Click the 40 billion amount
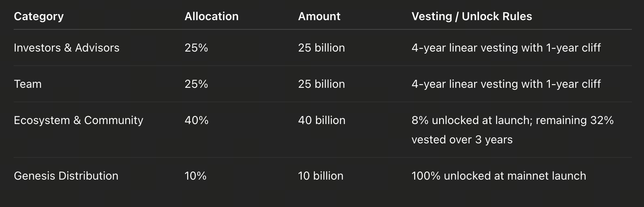The height and width of the screenshot is (207, 644). (322, 120)
